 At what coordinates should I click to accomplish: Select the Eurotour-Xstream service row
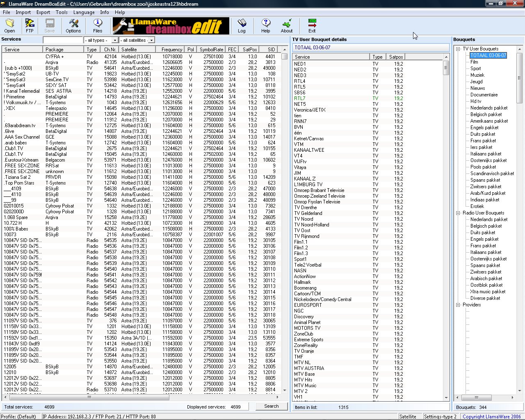click(142, 160)
